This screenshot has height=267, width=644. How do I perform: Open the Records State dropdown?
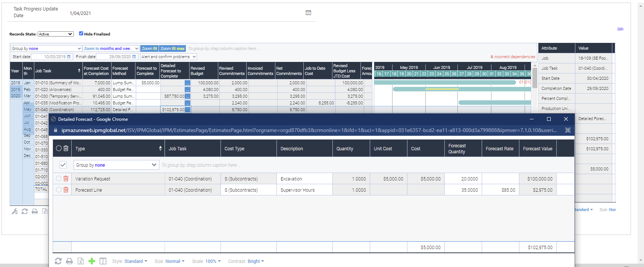[x=56, y=34]
